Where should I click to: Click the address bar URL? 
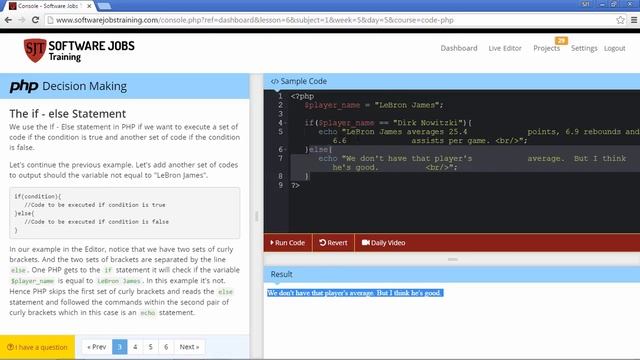pyautogui.click(x=255, y=20)
